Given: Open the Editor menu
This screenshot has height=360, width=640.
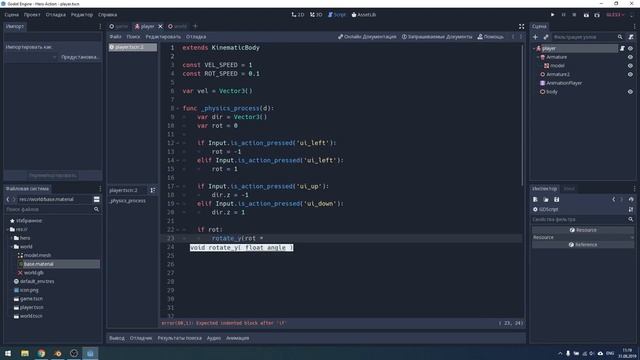Looking at the screenshot, I should (82, 15).
